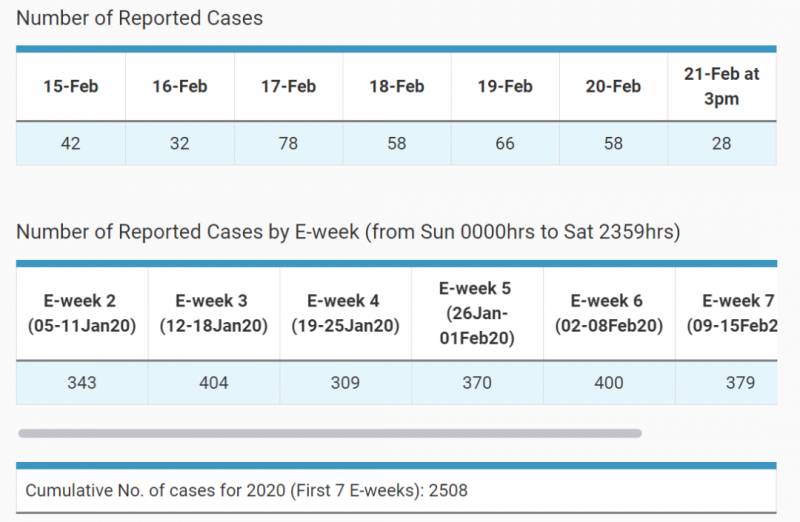Screen dimensions: 800x522
Task: Select the 19-Feb column header
Action: 505,87
